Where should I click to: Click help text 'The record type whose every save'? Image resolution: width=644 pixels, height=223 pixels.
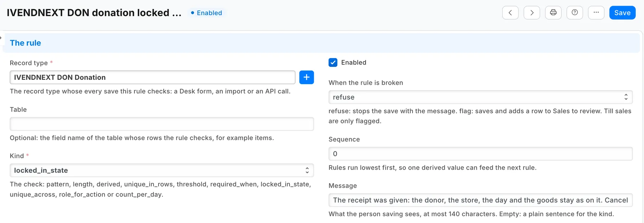tap(150, 91)
